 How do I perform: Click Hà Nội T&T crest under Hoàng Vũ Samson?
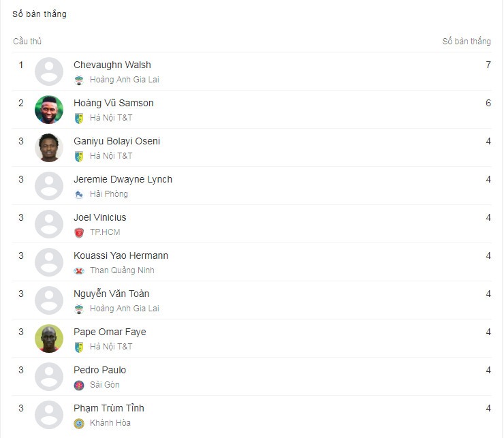tap(79, 118)
